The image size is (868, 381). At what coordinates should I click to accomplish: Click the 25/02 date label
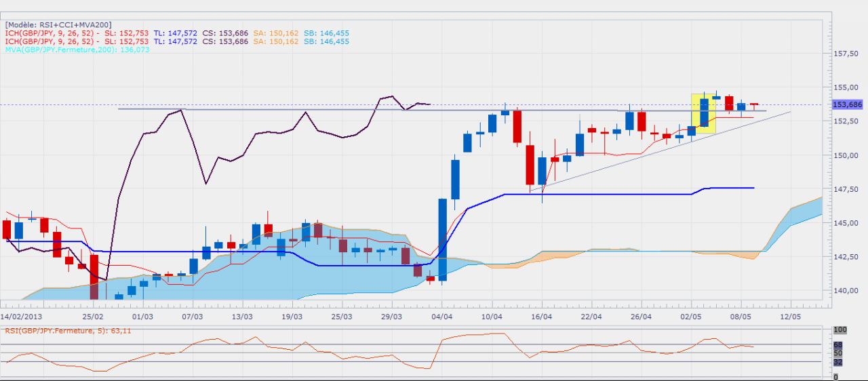(93, 316)
